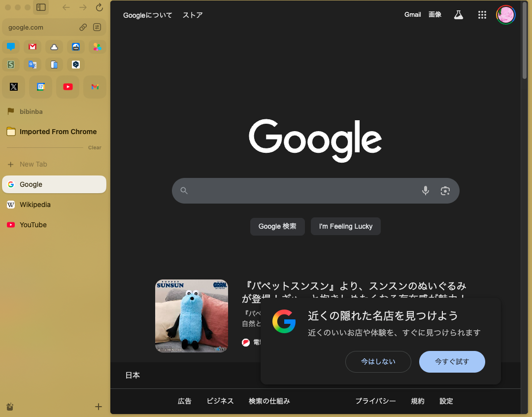
Task: Switch to the Wikipedia tab
Action: pos(54,205)
